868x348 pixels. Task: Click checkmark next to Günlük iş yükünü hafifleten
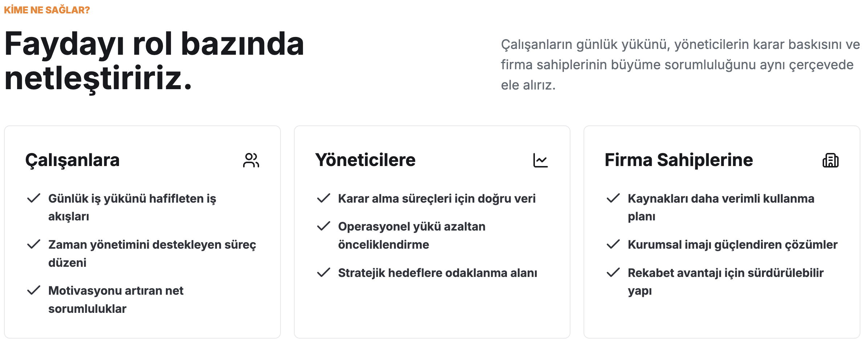[34, 198]
